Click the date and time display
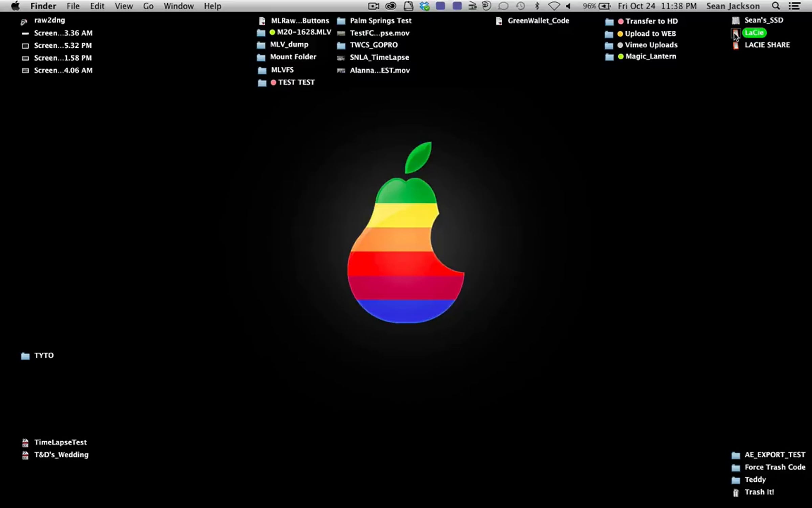This screenshot has width=812, height=508. coord(657,6)
